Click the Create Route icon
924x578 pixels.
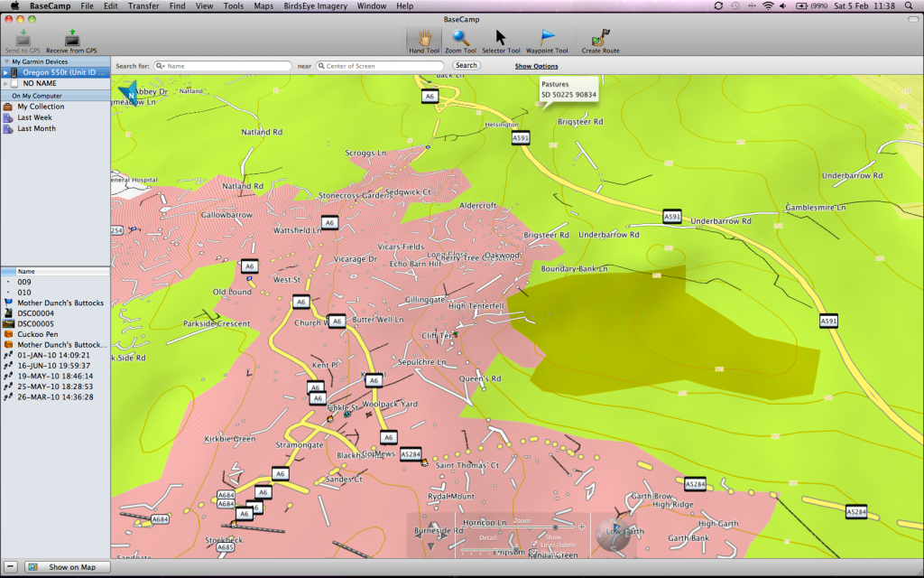pos(600,38)
